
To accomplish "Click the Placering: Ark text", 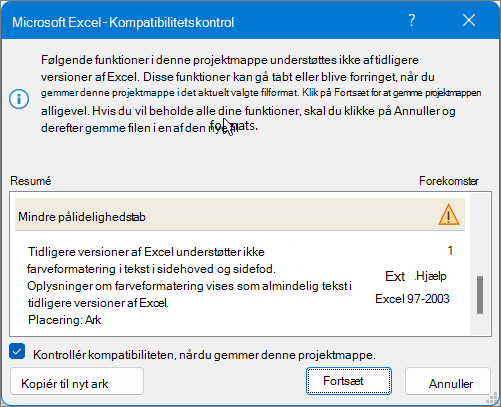I will click(x=64, y=320).
